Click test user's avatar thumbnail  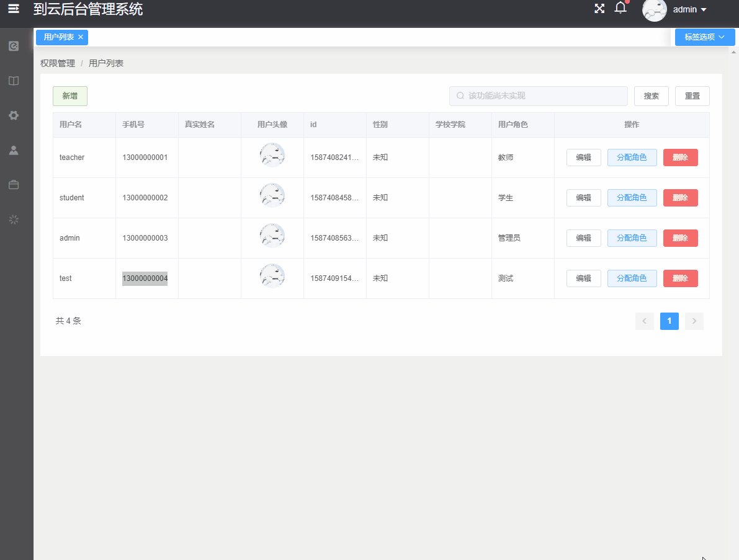[272, 276]
